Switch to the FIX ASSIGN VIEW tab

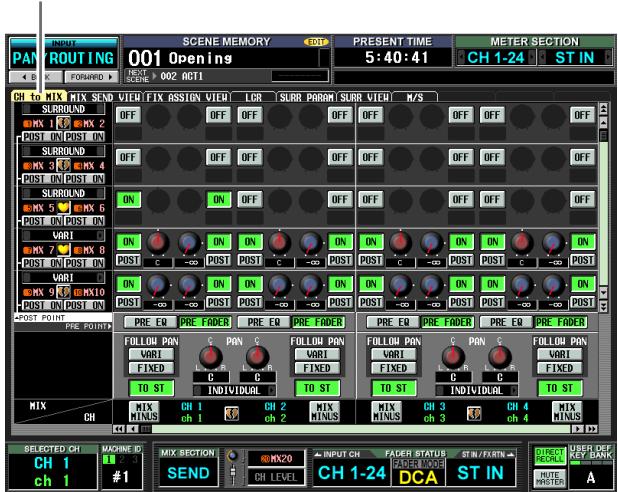pos(187,97)
